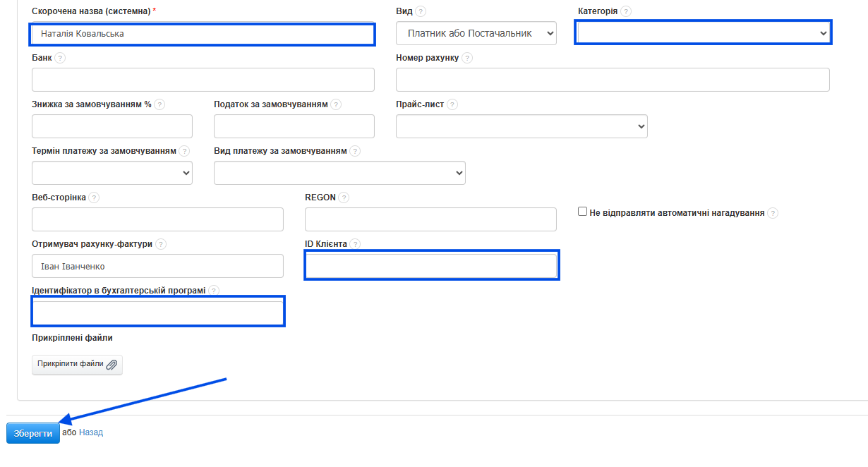The image size is (868, 467).
Task: Open the Прайс-лист dropdown
Action: 522,126
